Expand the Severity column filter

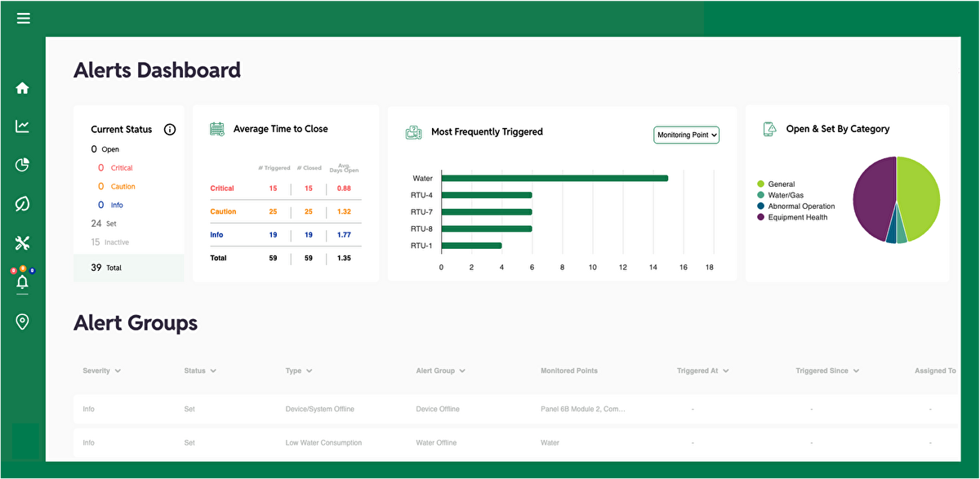(101, 370)
